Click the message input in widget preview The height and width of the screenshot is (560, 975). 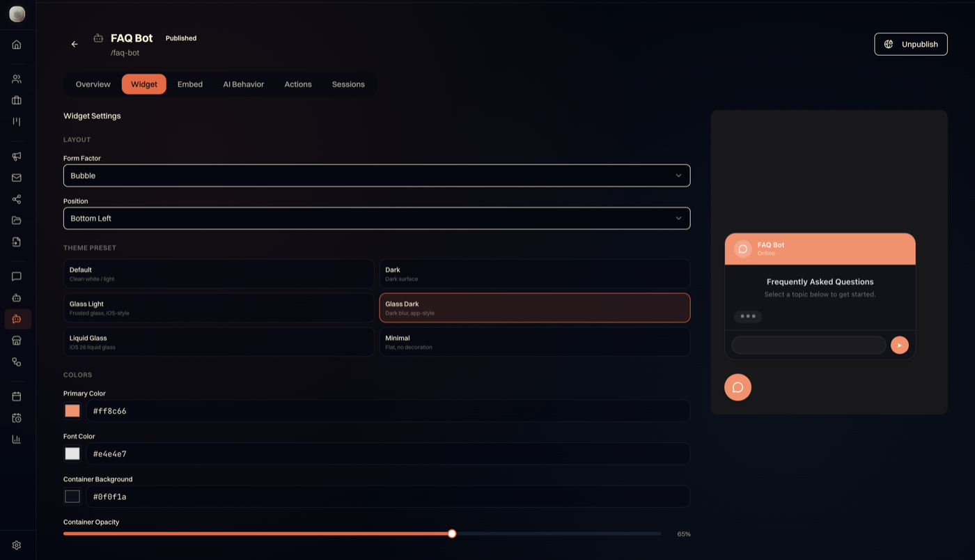tap(809, 345)
